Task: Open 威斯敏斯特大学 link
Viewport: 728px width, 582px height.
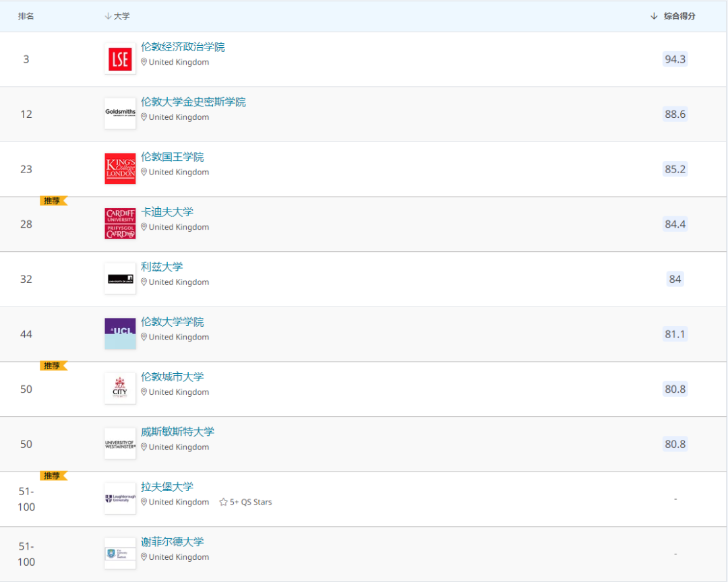Action: coord(178,432)
